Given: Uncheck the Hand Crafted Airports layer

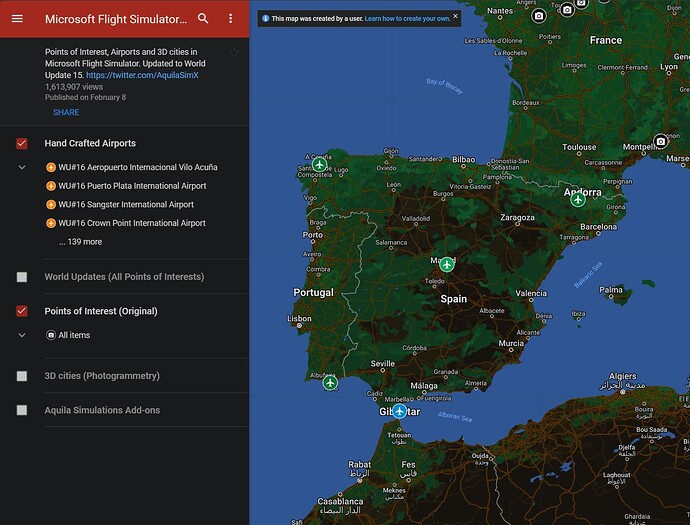Looking at the screenshot, I should pyautogui.click(x=22, y=144).
